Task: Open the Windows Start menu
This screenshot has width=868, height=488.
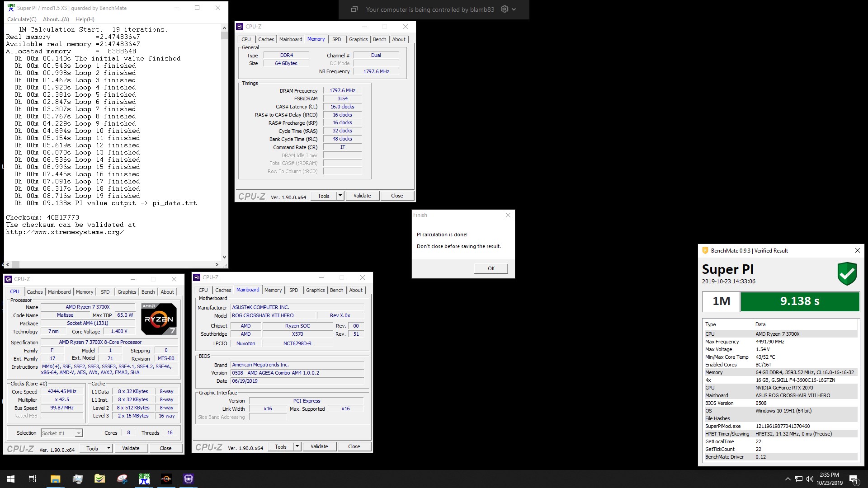Action: pos(11,479)
